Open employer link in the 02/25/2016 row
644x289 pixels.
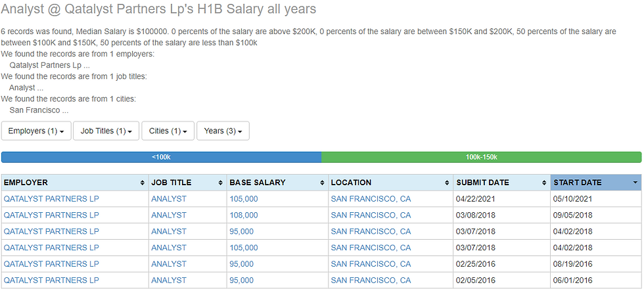(x=51, y=264)
